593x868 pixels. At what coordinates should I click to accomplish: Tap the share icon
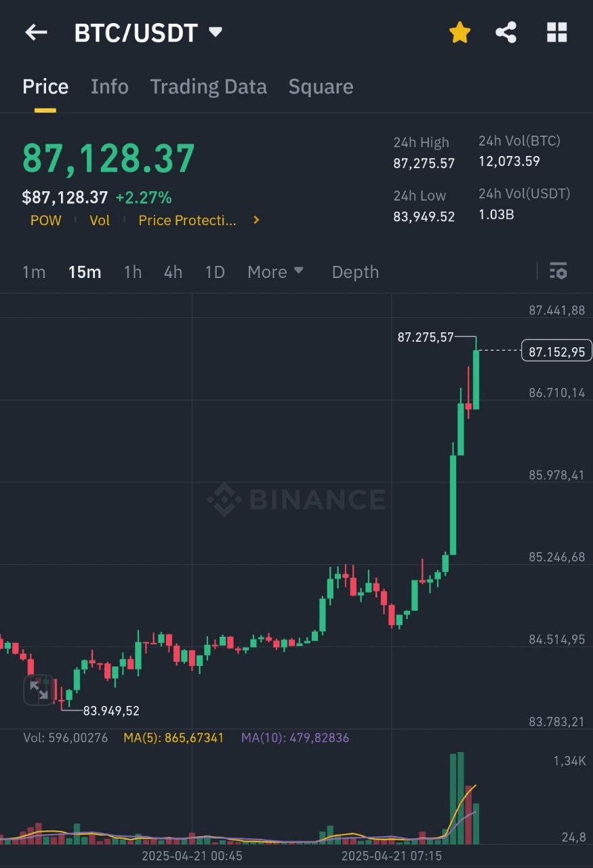point(506,32)
